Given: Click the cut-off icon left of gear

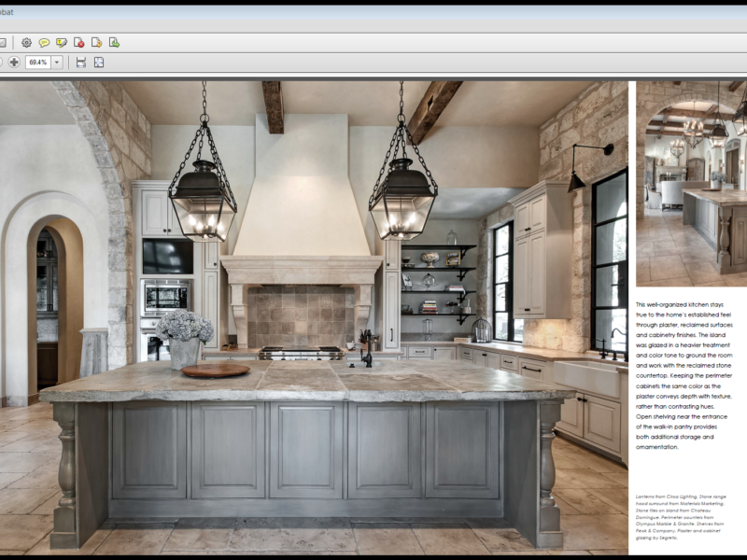Looking at the screenshot, I should tap(3, 42).
